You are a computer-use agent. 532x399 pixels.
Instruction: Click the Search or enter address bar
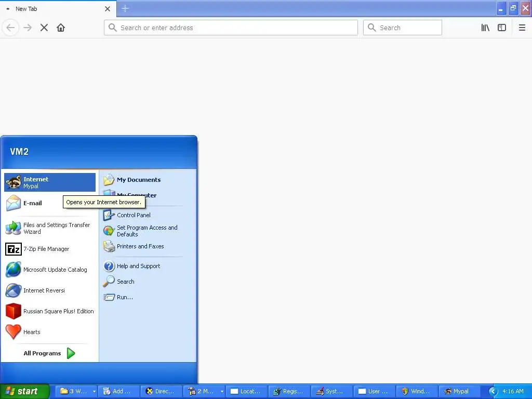(x=231, y=28)
